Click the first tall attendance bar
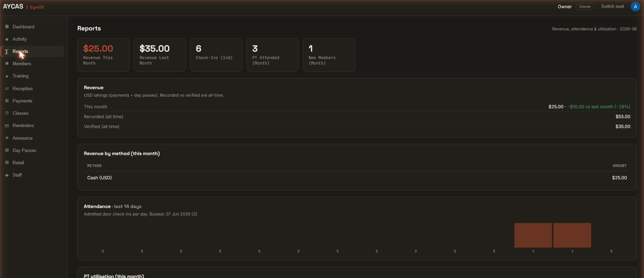 [x=533, y=235]
